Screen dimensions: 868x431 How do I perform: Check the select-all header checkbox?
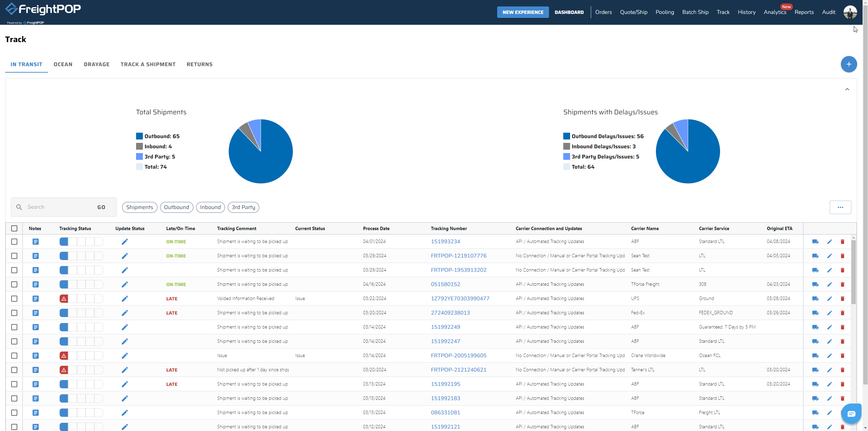pos(14,228)
